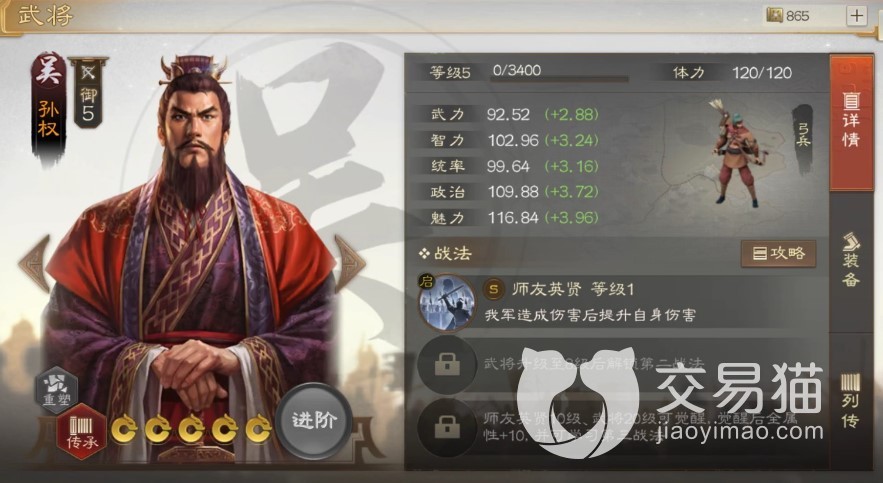Image resolution: width=883 pixels, height=483 pixels.
Task: Open the 列传 biography tab
Action: coord(851,401)
